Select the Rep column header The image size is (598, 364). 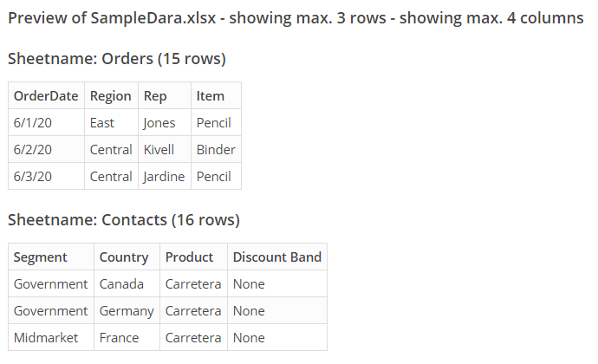coord(155,96)
